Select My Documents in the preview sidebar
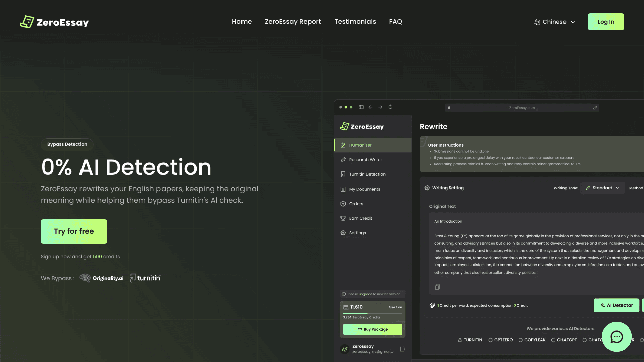644x362 pixels. (x=372, y=189)
